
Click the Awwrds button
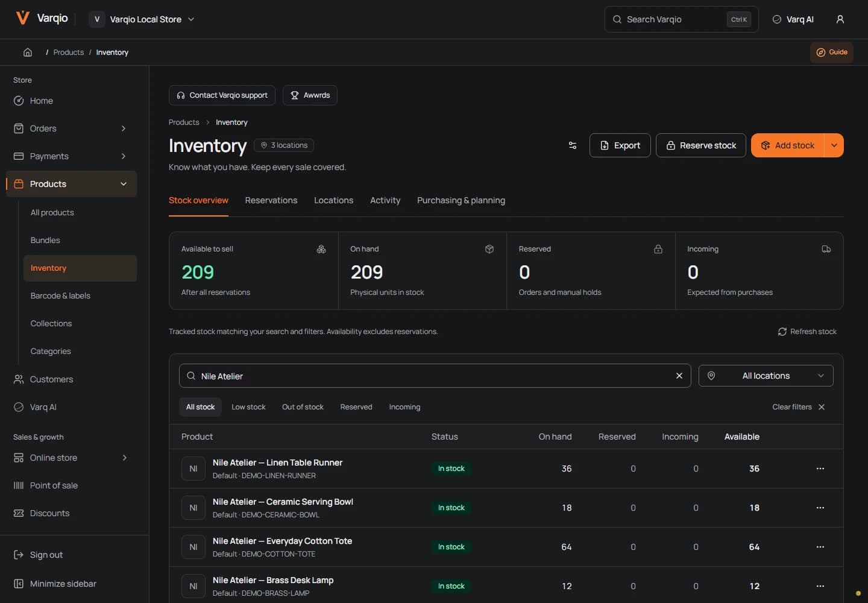(310, 95)
